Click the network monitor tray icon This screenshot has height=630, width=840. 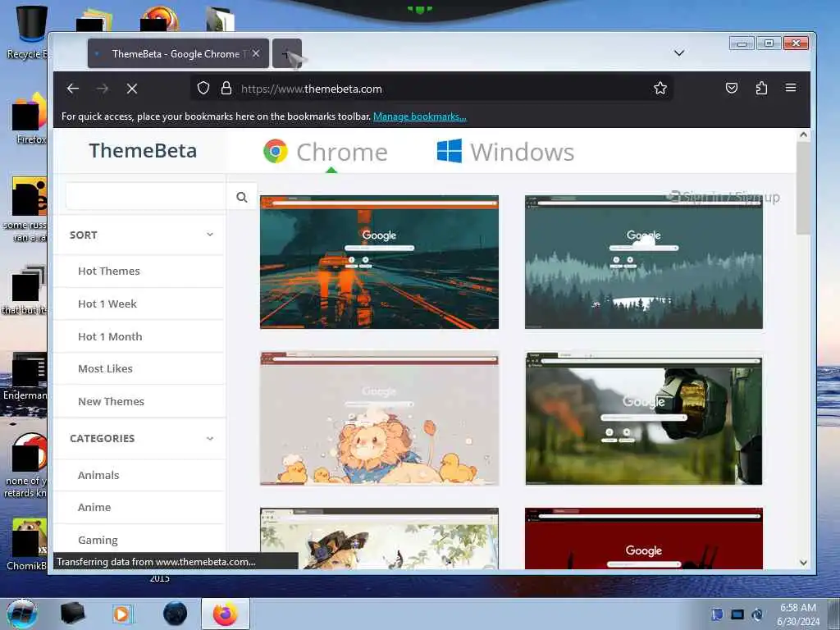click(737, 614)
